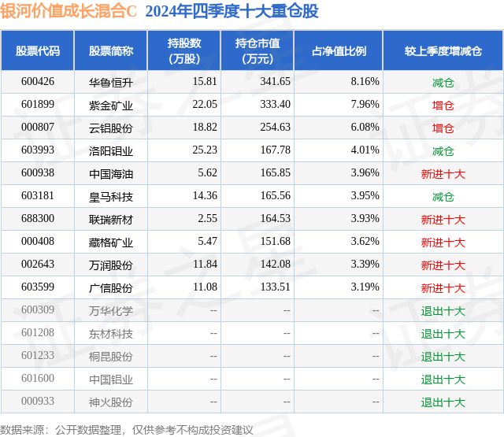Click the 股票代码 column header
This screenshot has height=437, width=504.
[38, 50]
